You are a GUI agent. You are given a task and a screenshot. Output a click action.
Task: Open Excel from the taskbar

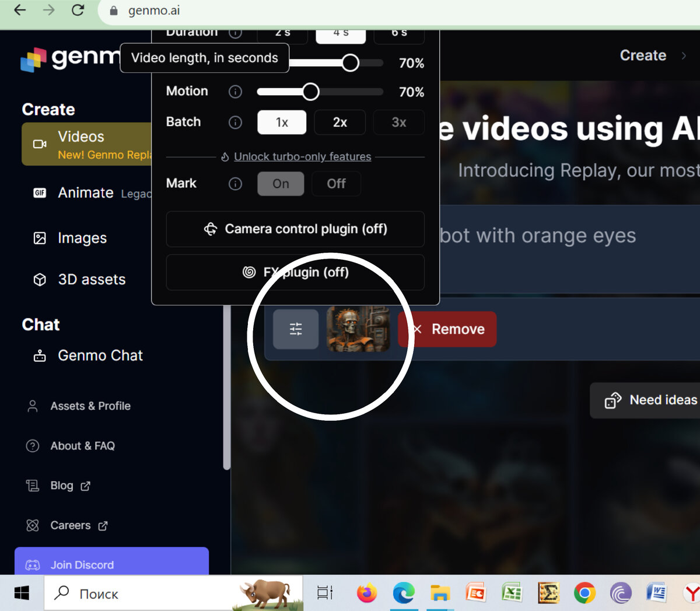coord(512,593)
